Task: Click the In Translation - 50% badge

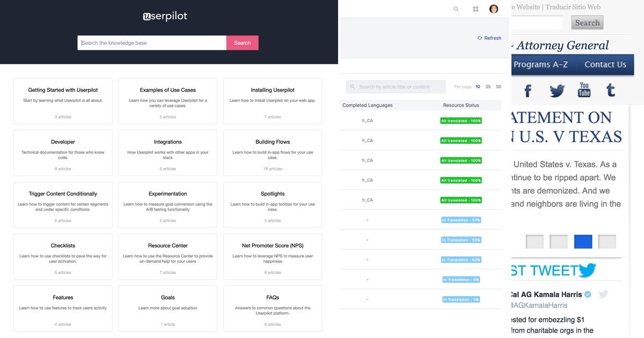Action: (x=461, y=240)
